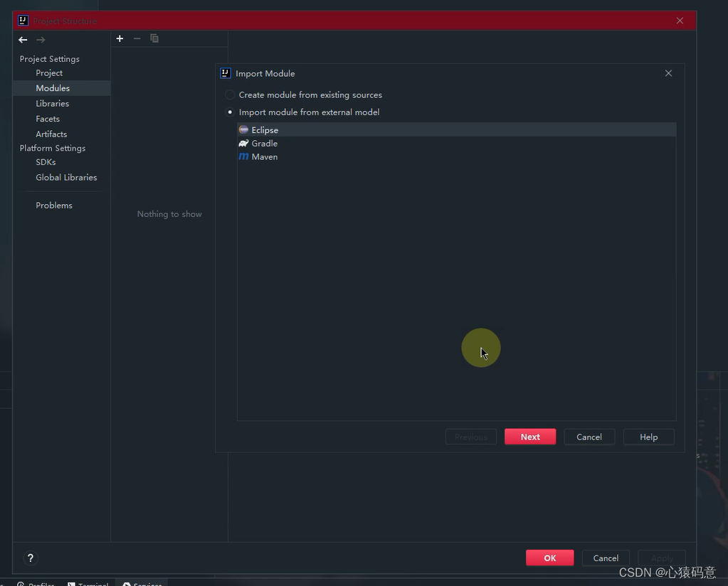Select Create module from existing sources
The height and width of the screenshot is (586, 728).
coord(304,95)
